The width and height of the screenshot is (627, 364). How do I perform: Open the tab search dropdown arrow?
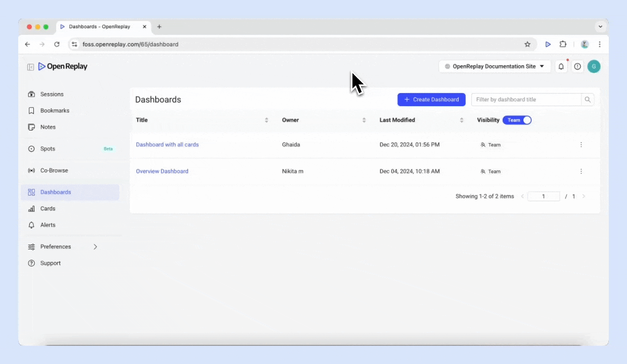click(x=600, y=27)
